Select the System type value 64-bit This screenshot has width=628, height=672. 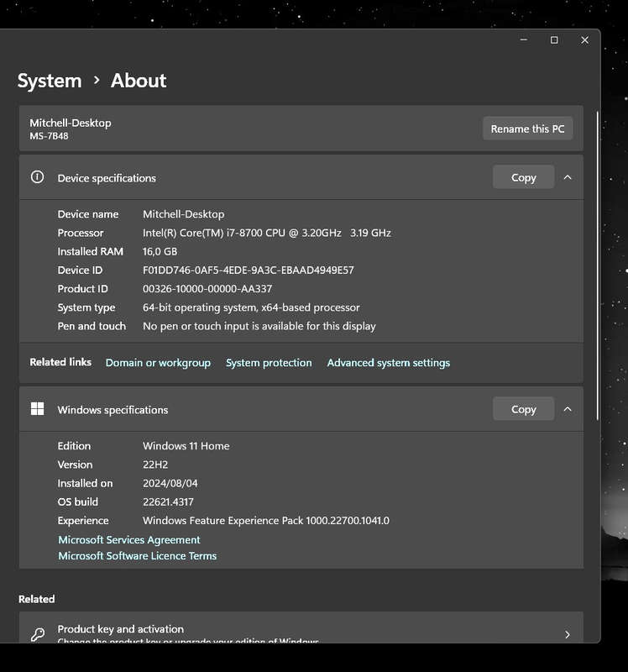pyautogui.click(x=251, y=307)
